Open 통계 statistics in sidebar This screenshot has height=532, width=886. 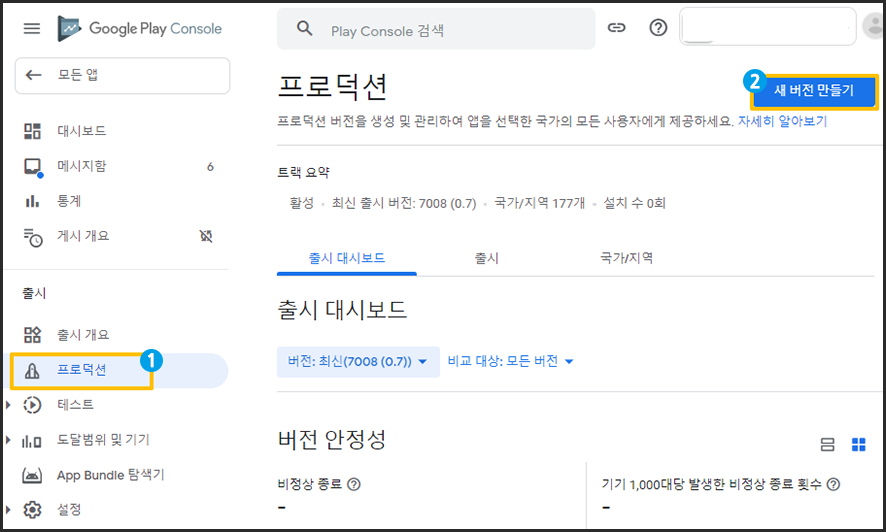68,201
